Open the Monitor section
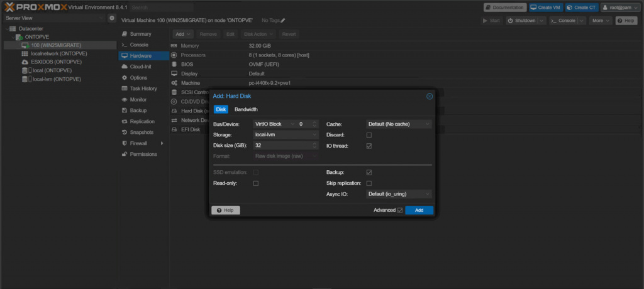The width and height of the screenshot is (644, 289). (x=144, y=100)
